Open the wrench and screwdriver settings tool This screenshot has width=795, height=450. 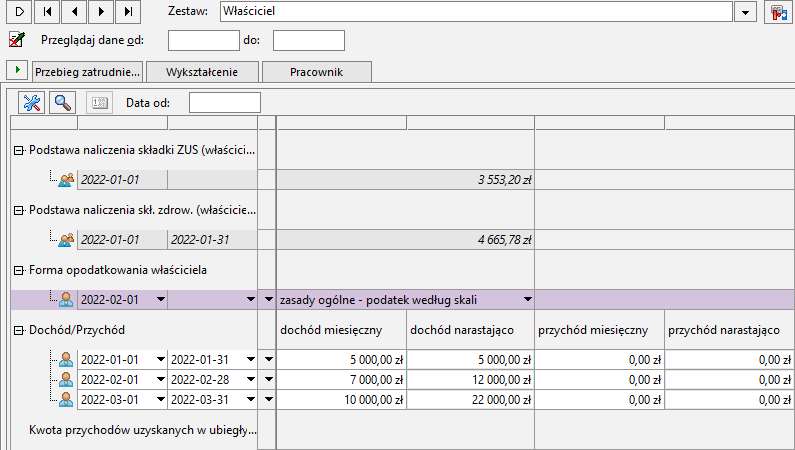click(32, 102)
